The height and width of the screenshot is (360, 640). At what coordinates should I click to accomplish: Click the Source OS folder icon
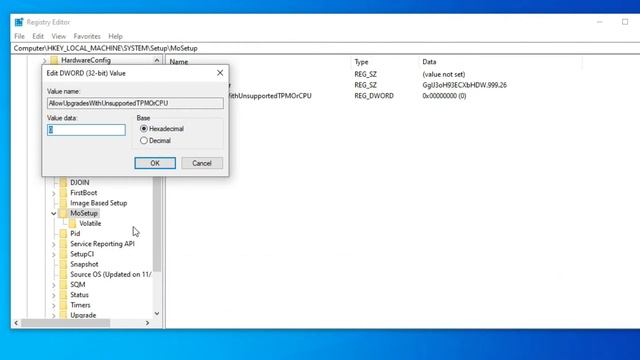pos(63,274)
